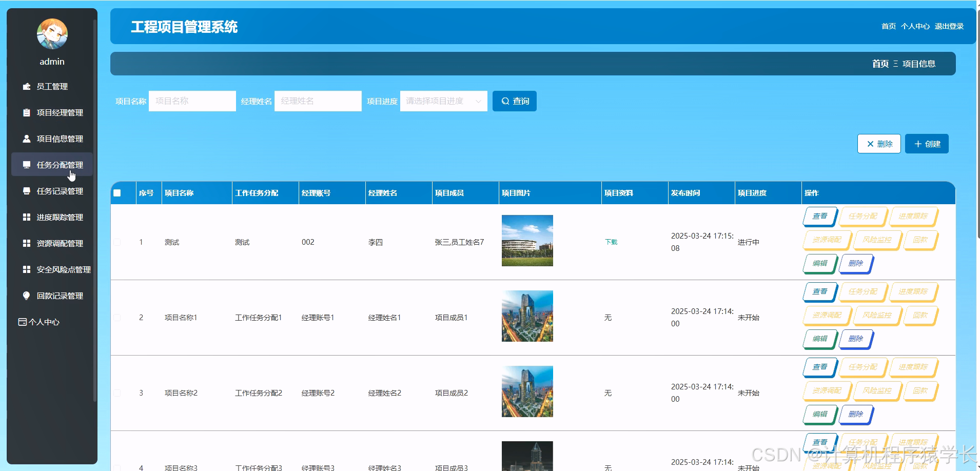
Task: Click the admin avatar image
Action: 52,34
